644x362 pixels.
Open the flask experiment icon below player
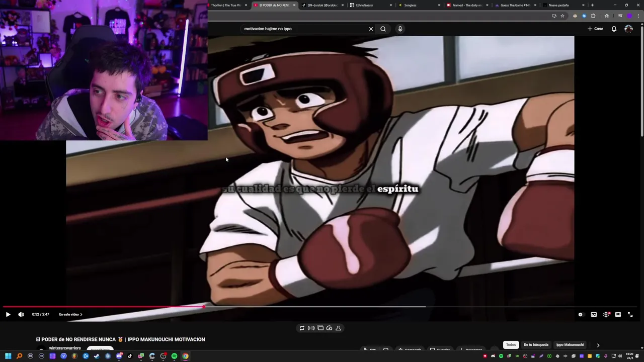(338, 328)
